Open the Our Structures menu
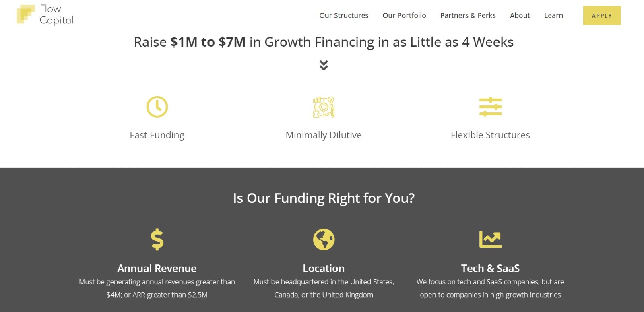The width and height of the screenshot is (644, 312). coord(344,15)
